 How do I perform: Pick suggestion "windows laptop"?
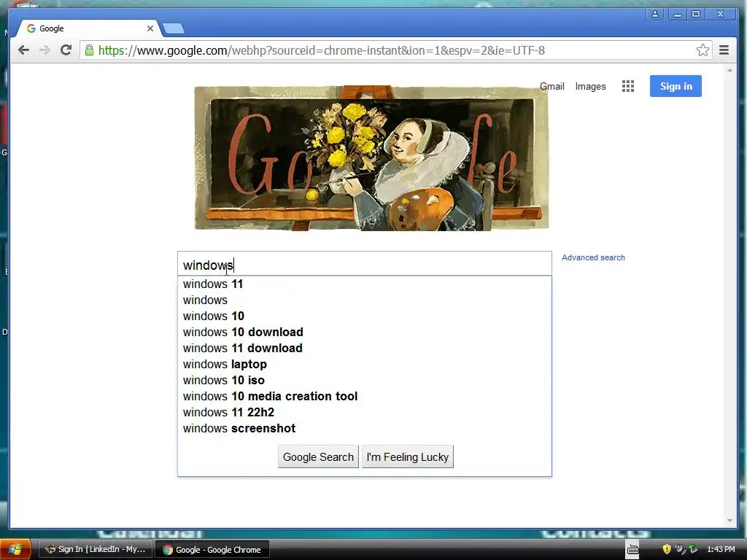pyautogui.click(x=365, y=365)
